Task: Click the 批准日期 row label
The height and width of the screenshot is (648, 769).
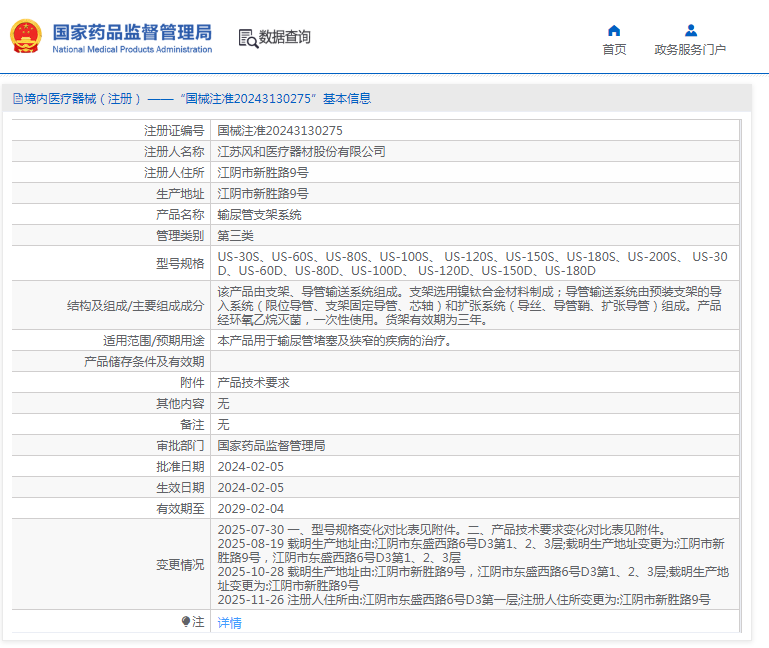Action: coord(180,467)
